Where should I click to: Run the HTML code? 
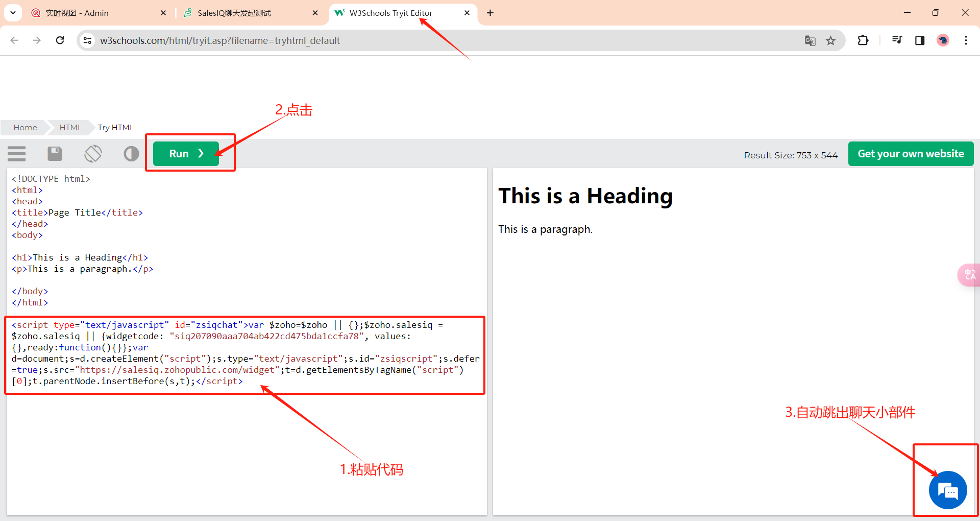pyautogui.click(x=186, y=154)
